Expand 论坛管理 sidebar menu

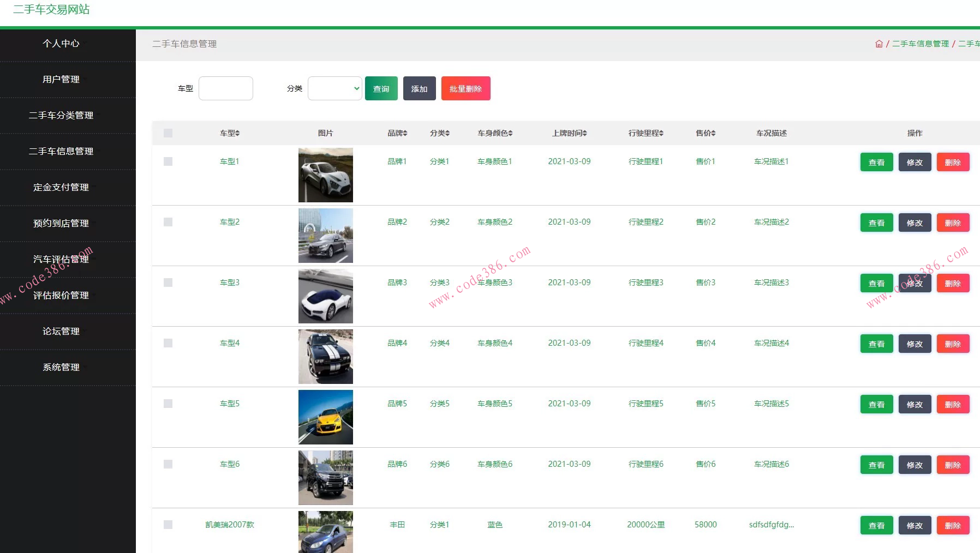pyautogui.click(x=61, y=331)
